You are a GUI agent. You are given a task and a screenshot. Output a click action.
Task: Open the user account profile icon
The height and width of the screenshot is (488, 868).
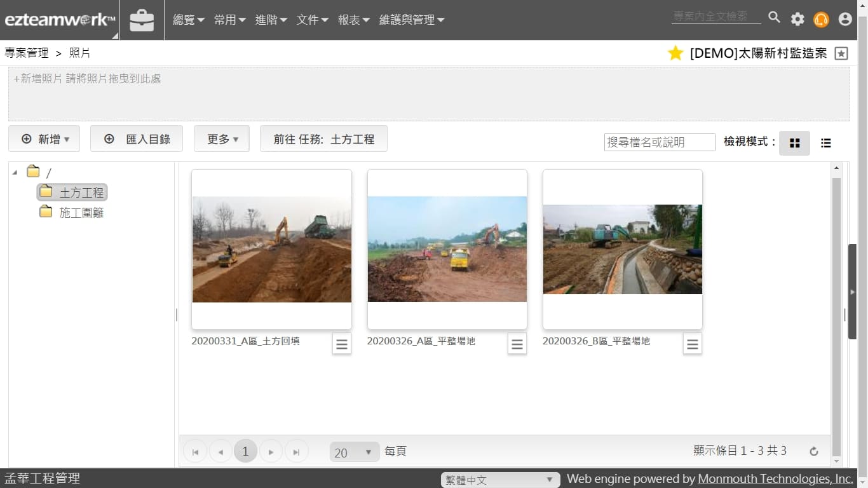[x=845, y=19]
